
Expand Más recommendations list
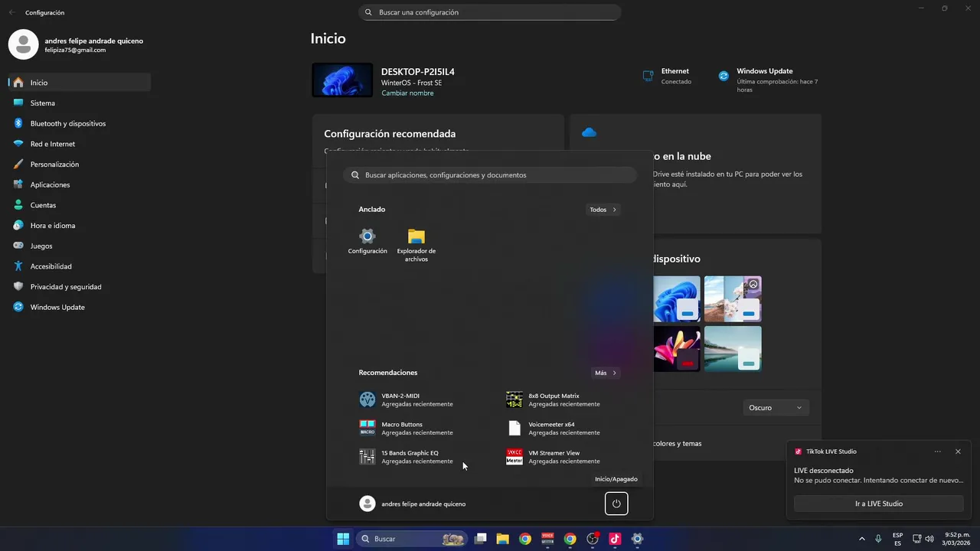606,373
